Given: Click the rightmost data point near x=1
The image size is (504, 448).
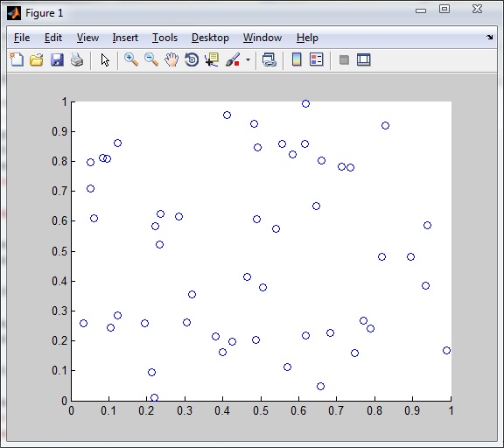Looking at the screenshot, I should click(x=446, y=350).
